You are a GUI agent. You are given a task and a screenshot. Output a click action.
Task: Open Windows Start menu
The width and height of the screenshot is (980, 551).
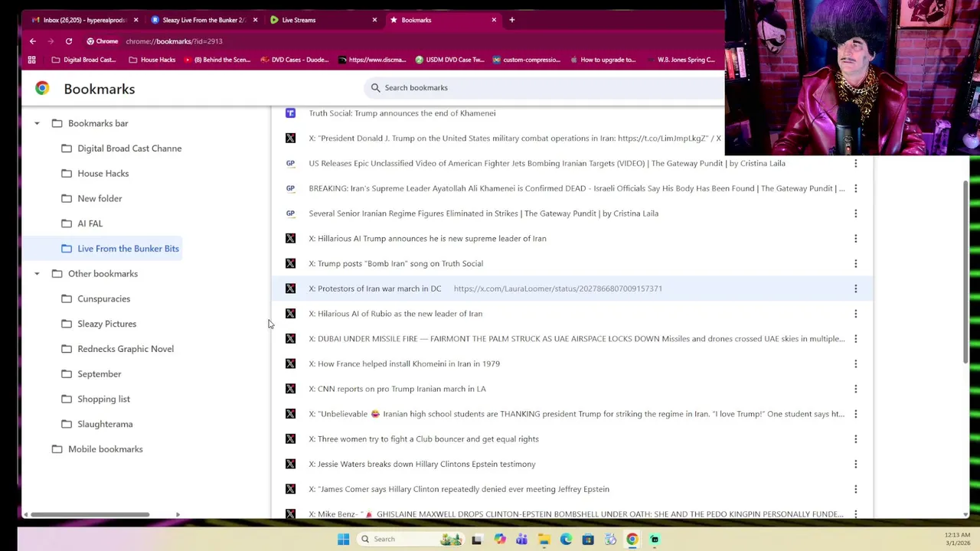click(343, 539)
